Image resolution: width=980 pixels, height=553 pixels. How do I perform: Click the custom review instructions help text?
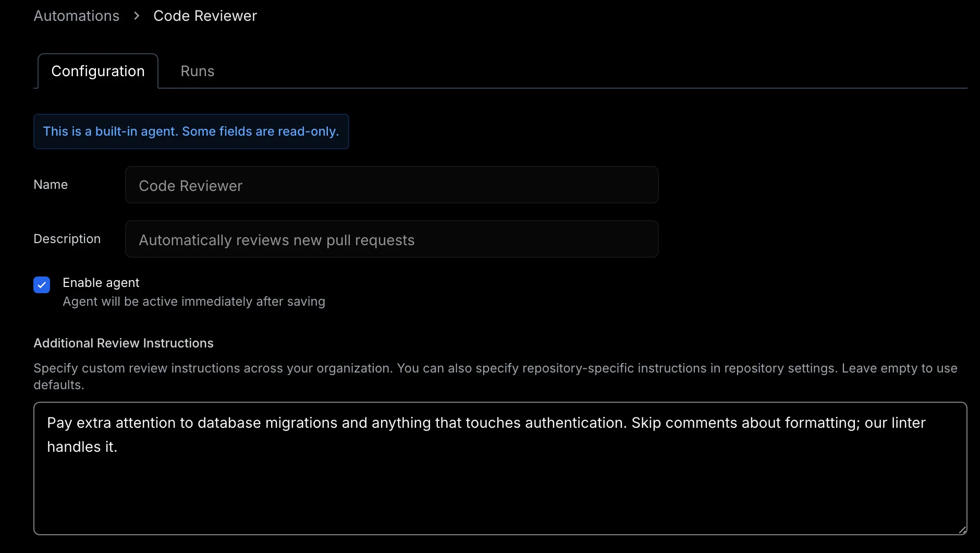tap(495, 376)
